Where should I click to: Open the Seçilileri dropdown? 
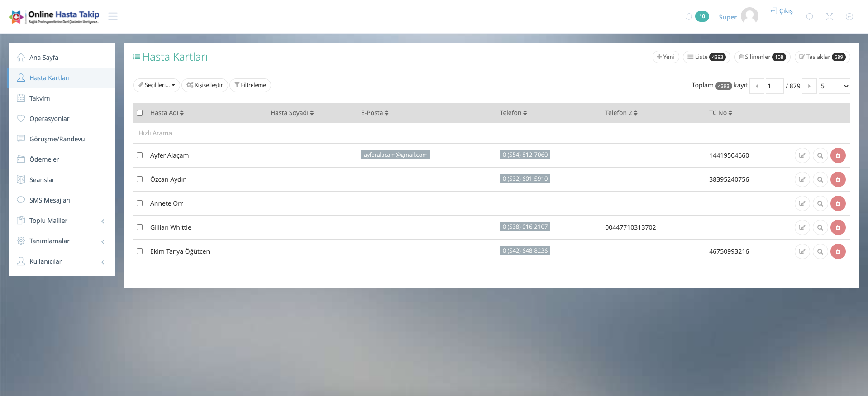[157, 85]
